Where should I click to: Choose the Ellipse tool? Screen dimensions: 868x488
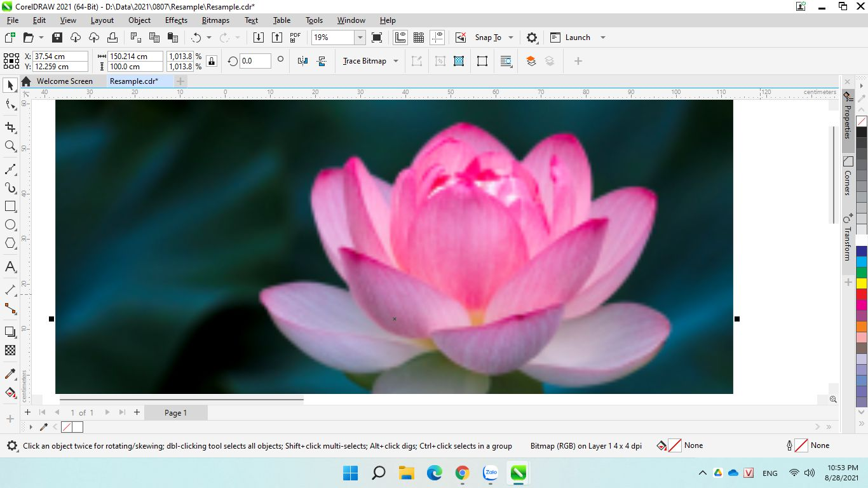(10, 225)
